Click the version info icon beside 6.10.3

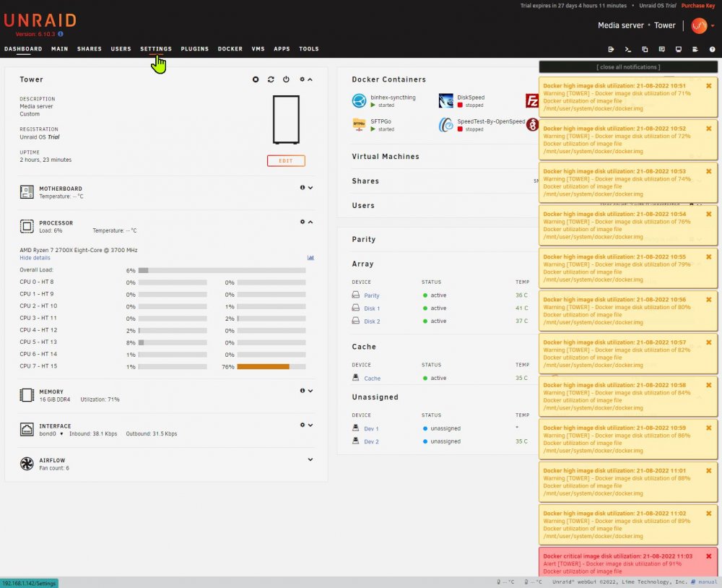pos(61,34)
